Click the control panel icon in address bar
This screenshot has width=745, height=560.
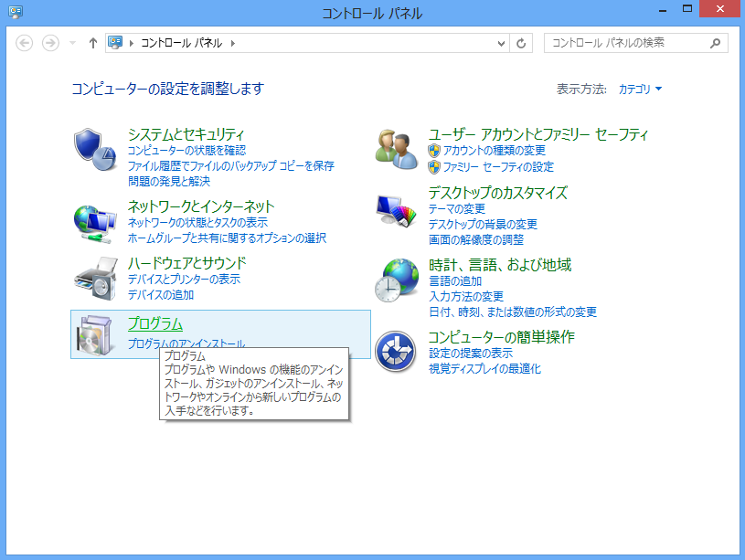115,43
